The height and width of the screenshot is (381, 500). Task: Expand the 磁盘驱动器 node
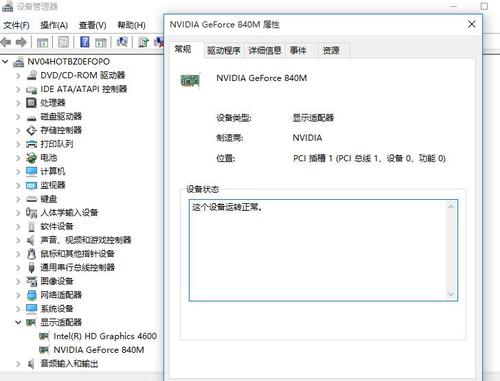[x=19, y=117]
